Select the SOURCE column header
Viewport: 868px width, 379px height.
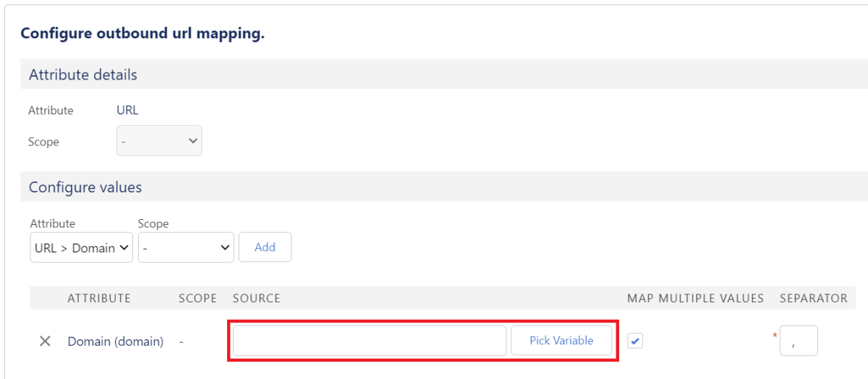pos(257,298)
